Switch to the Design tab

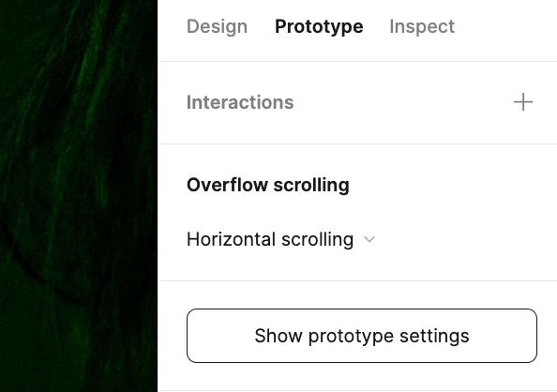pos(217,26)
